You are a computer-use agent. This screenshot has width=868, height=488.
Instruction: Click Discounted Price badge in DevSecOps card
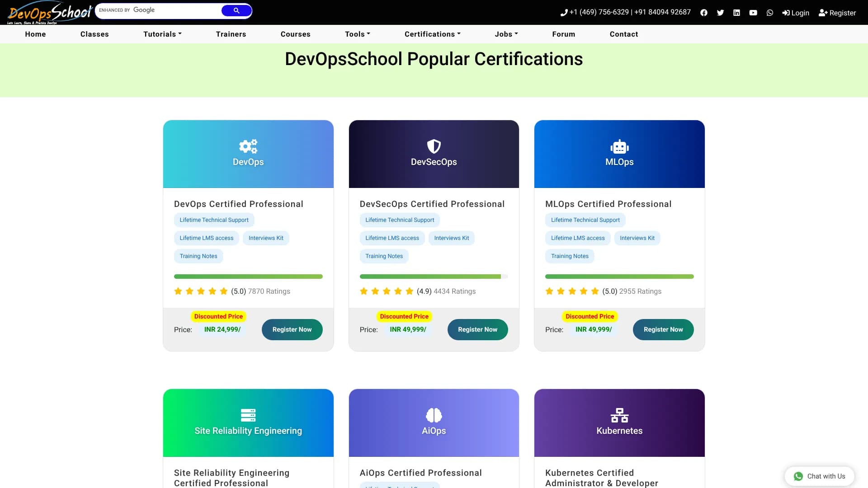click(404, 316)
